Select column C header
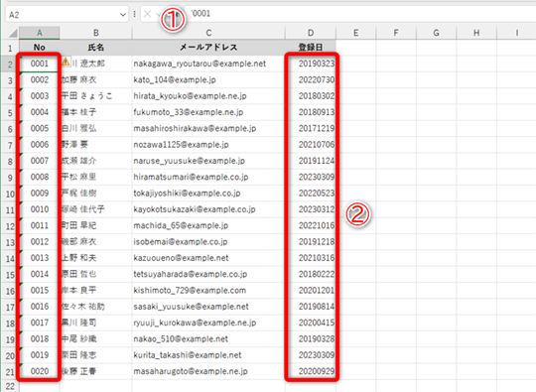The height and width of the screenshot is (392, 536). 208,33
